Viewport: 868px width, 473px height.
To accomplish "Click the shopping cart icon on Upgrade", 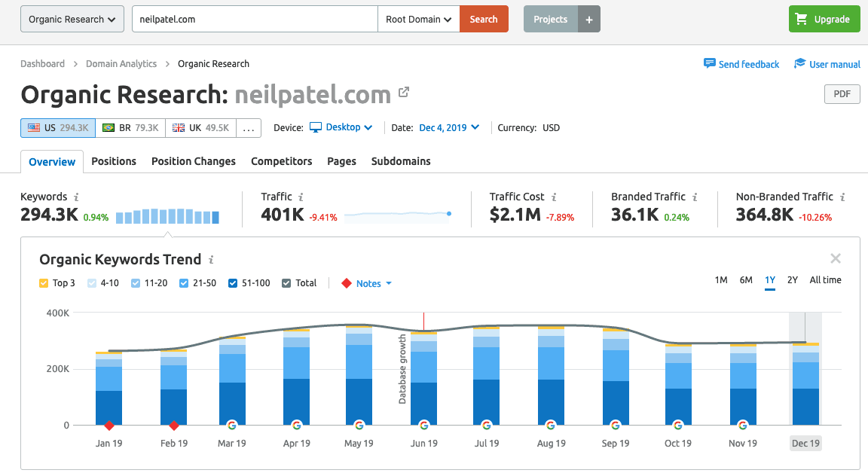I will click(x=801, y=19).
